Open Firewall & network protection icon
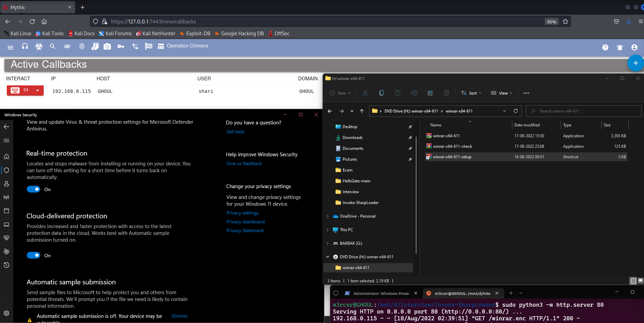The width and height of the screenshot is (644, 323). point(6,197)
